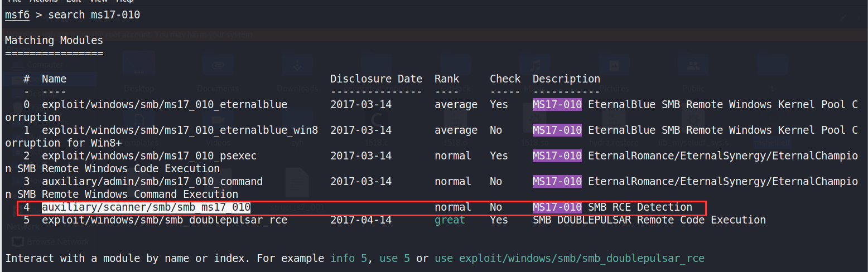Click auxiliary/admin/smb/ms17_010_command module name
This screenshot has width=868, height=272.
point(152,182)
